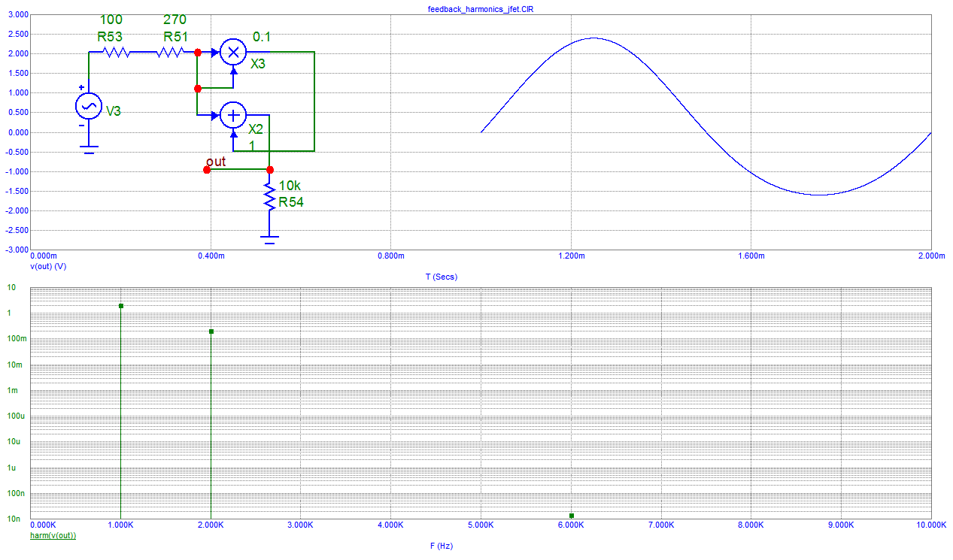The image size is (953, 560).
Task: Click the X2 summer block symbol
Action: pos(234,115)
